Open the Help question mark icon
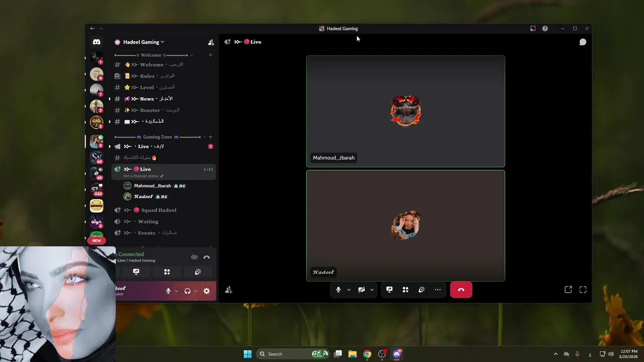 click(x=545, y=29)
